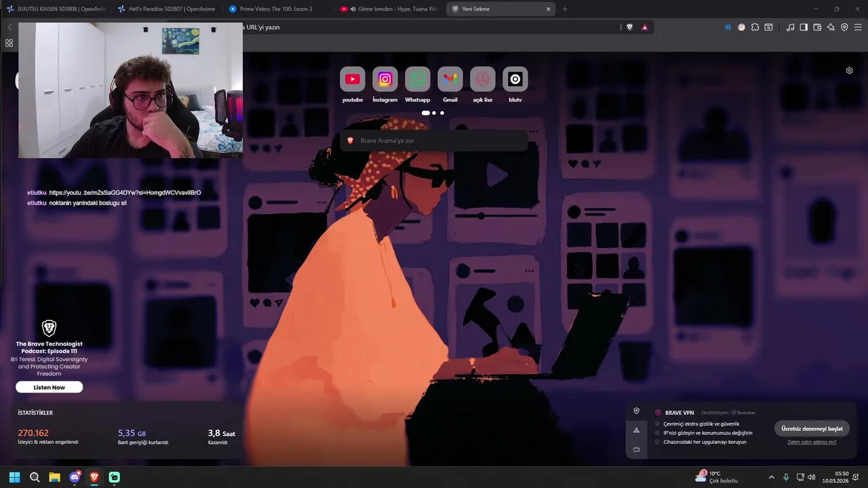Screen dimensions: 868x488
Task: Open the Leo AI sparkle icon
Action: pos(831,27)
